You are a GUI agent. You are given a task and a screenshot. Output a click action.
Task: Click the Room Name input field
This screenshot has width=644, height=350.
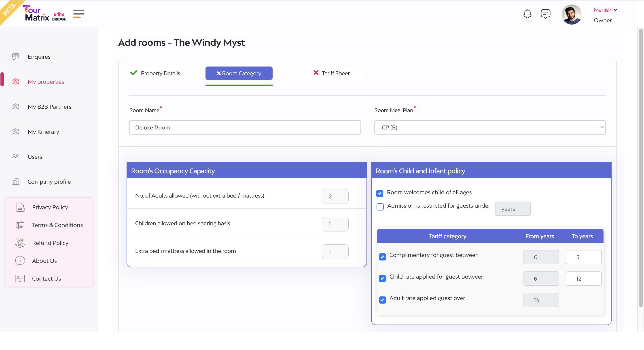[x=245, y=128]
